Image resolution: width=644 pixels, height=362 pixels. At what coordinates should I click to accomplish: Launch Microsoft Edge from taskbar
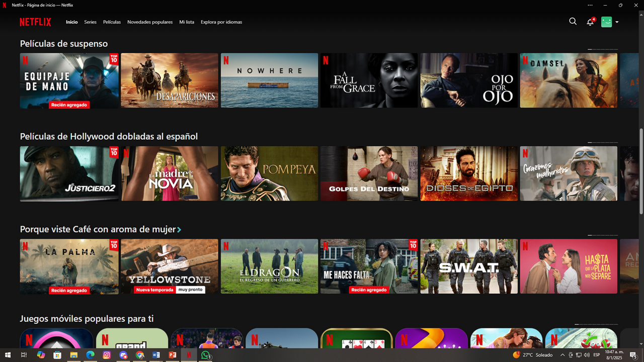pos(90,355)
